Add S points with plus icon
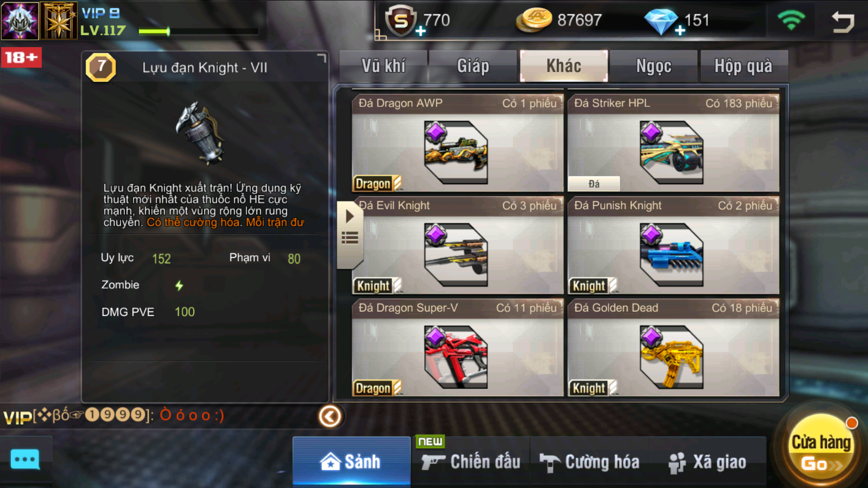This screenshot has width=868, height=488. [420, 31]
